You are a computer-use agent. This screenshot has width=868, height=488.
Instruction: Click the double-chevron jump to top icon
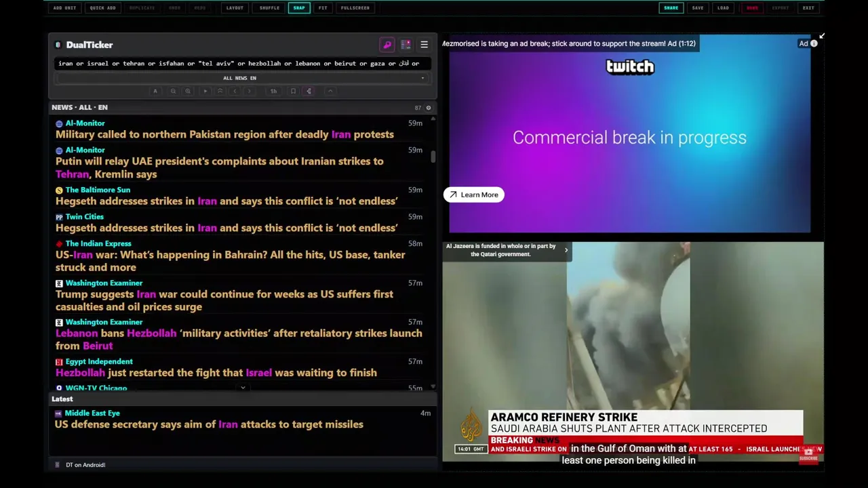coord(220,91)
